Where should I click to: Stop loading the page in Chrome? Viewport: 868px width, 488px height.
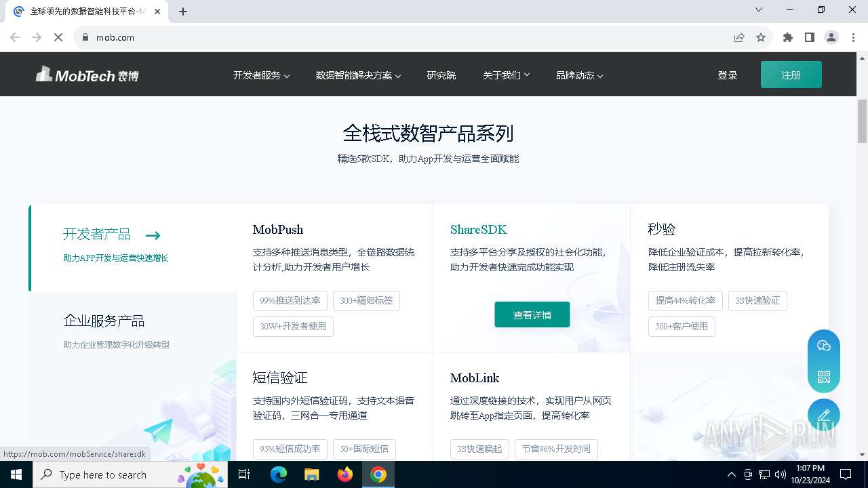coord(58,37)
